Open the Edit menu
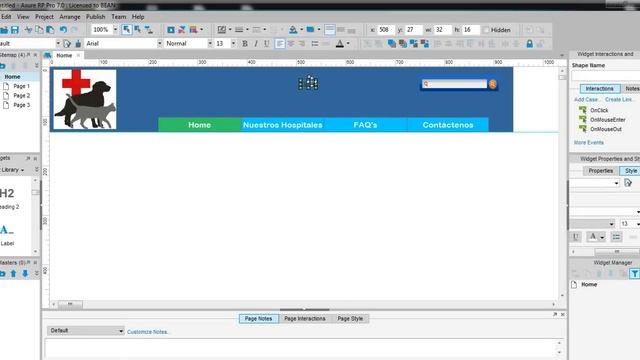The image size is (640, 360). coord(6,17)
